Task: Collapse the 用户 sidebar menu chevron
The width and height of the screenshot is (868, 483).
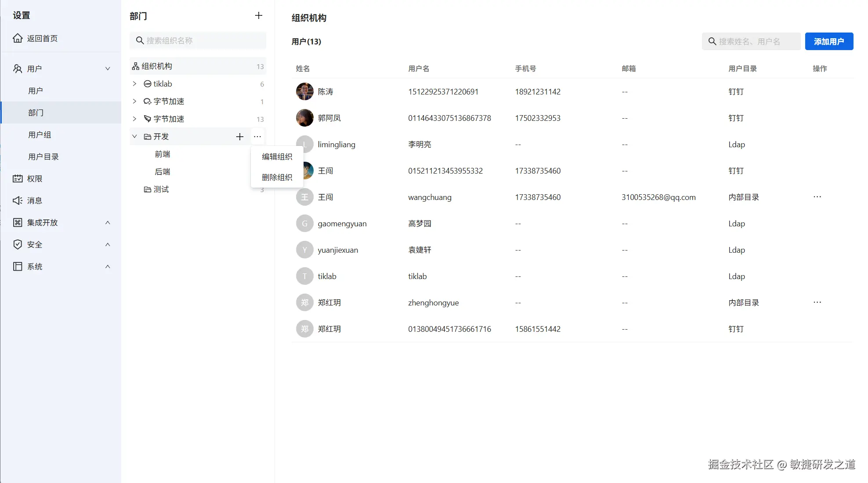Action: coord(108,69)
